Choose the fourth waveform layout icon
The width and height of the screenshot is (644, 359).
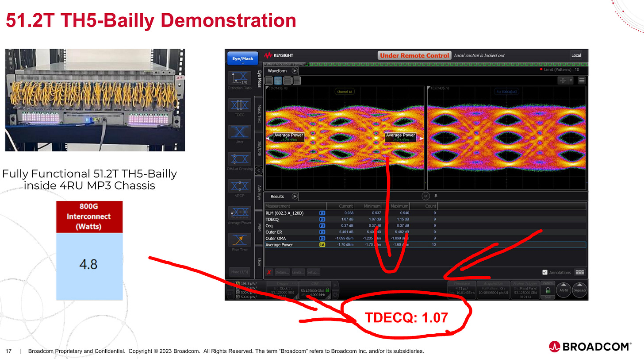297,81
